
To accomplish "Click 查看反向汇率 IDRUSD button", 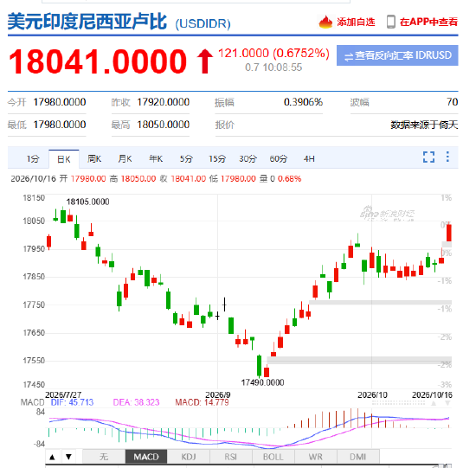I will tap(397, 55).
